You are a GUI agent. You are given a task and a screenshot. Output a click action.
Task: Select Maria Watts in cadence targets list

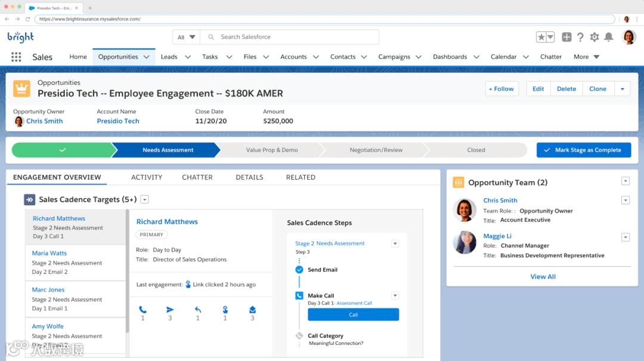point(49,254)
